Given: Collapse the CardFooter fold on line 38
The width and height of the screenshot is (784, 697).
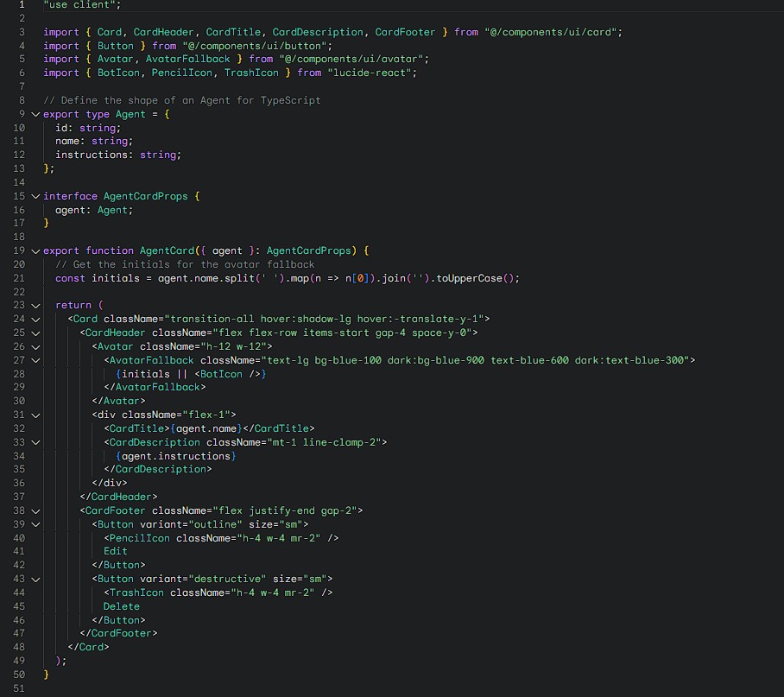Looking at the screenshot, I should [x=35, y=511].
